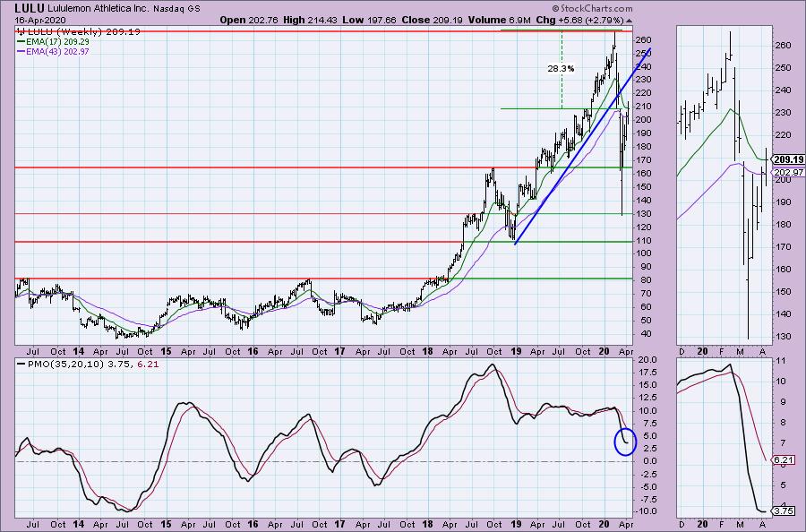Click the Chg +5.68 (+2.79%) value
The height and width of the screenshot is (532, 806).
pos(579,20)
